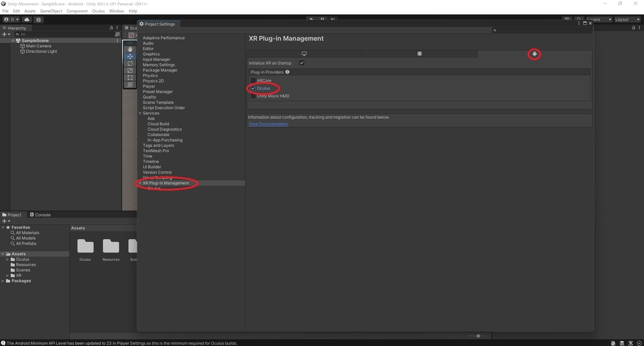Open the Oculus menu in menu bar
This screenshot has width=644, height=346.
tap(98, 11)
